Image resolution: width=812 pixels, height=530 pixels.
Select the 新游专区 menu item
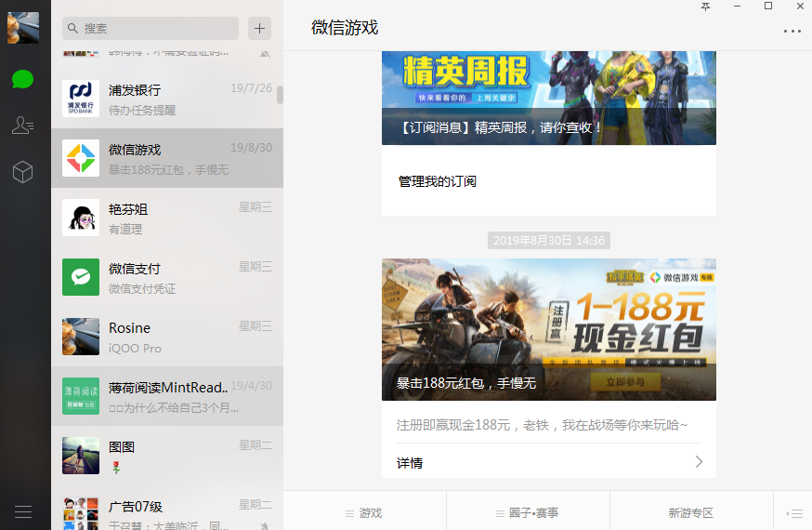pos(691,512)
